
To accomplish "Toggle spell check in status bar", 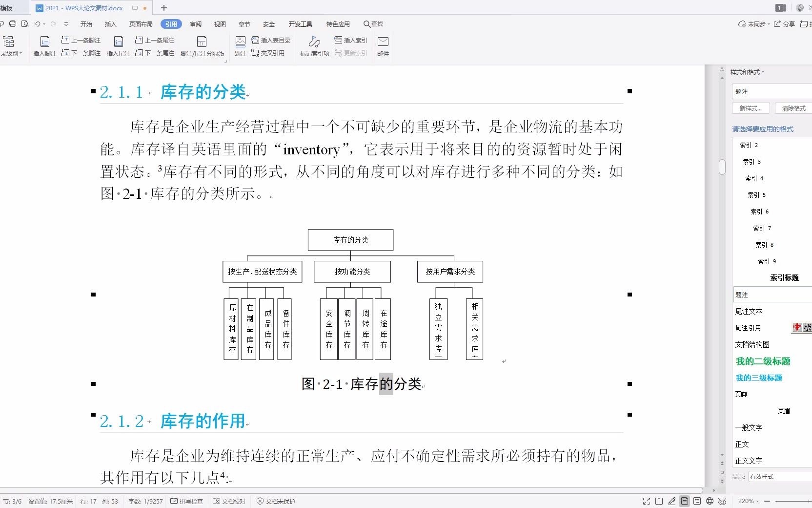I will point(186,501).
